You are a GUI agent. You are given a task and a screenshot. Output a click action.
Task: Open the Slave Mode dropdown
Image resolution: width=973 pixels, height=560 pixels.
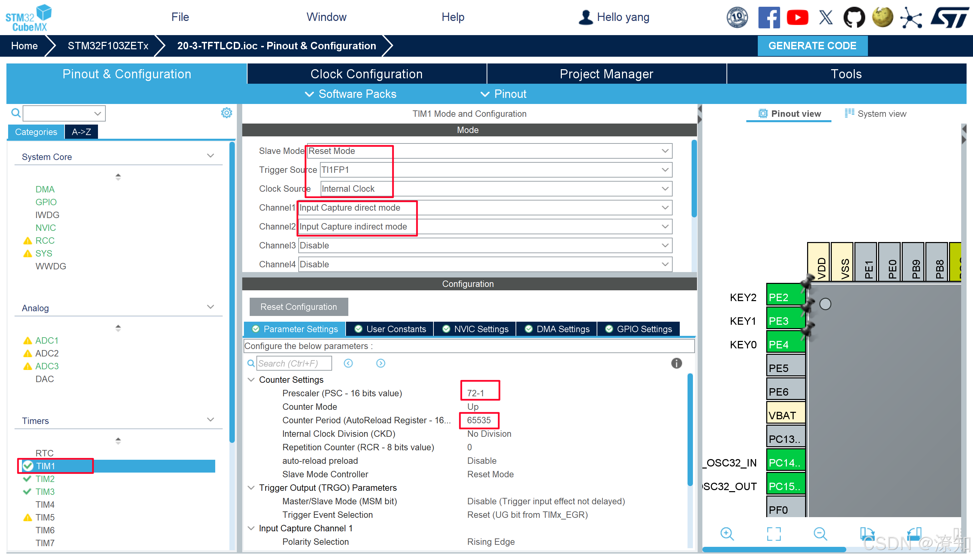coord(489,151)
